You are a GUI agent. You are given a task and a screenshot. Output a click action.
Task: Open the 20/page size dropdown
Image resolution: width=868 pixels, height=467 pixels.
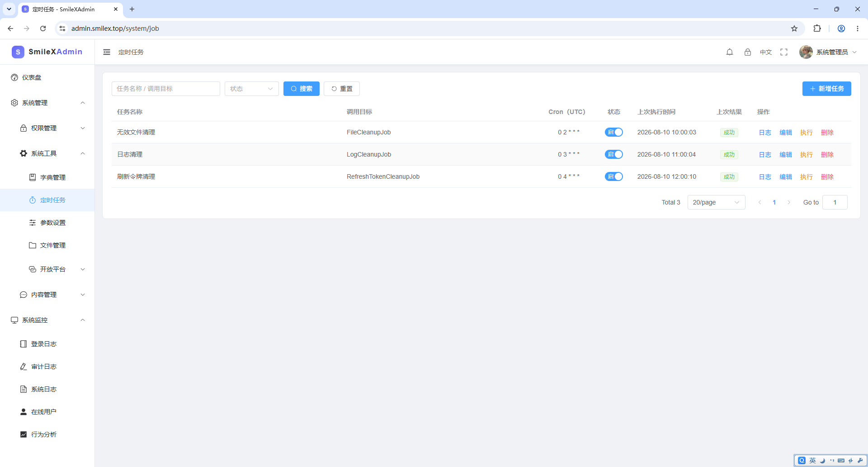716,202
